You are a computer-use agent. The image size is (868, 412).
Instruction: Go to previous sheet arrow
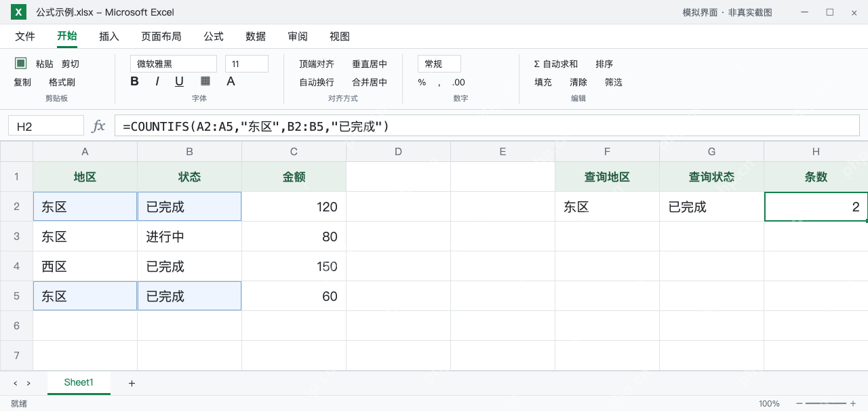(16, 383)
